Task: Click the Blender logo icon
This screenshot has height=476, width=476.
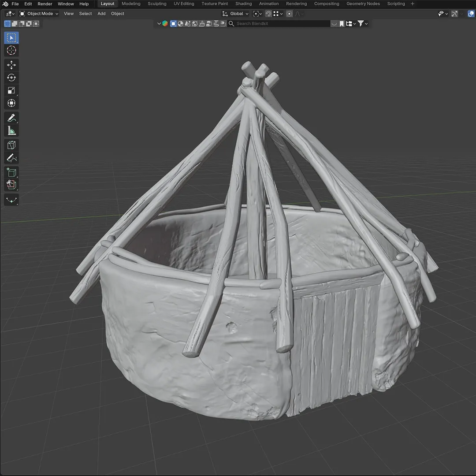Action: (5, 4)
